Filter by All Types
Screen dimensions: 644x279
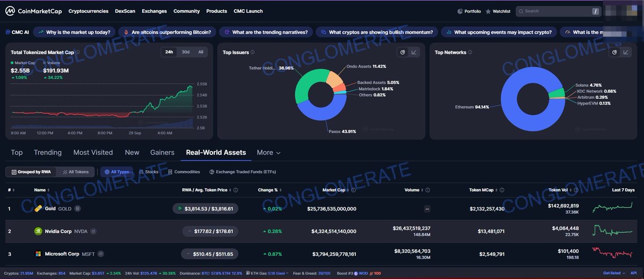tap(116, 172)
